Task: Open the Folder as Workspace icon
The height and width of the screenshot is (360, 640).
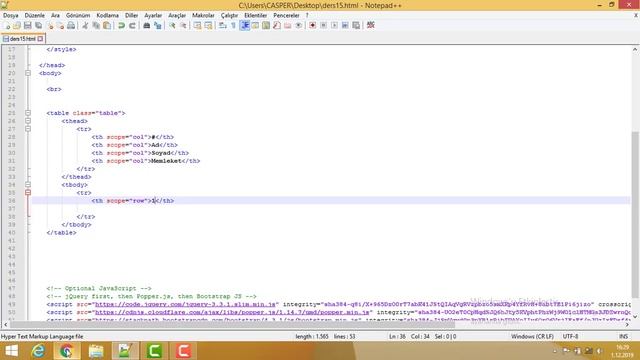Action: [288, 25]
